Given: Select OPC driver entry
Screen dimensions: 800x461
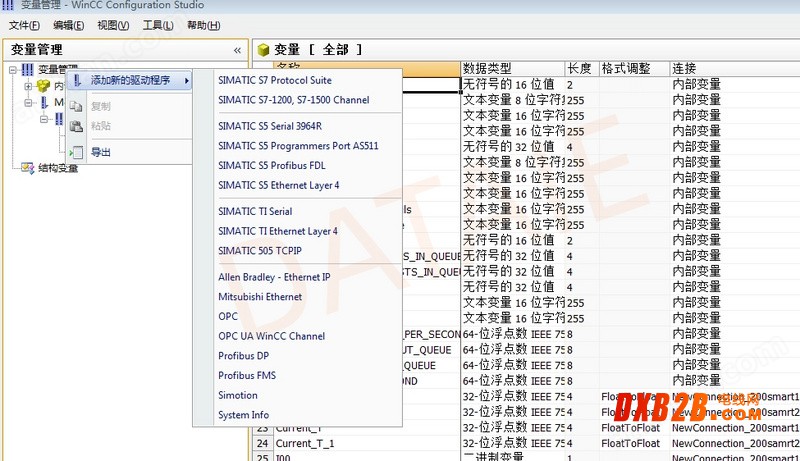Looking at the screenshot, I should [x=228, y=316].
